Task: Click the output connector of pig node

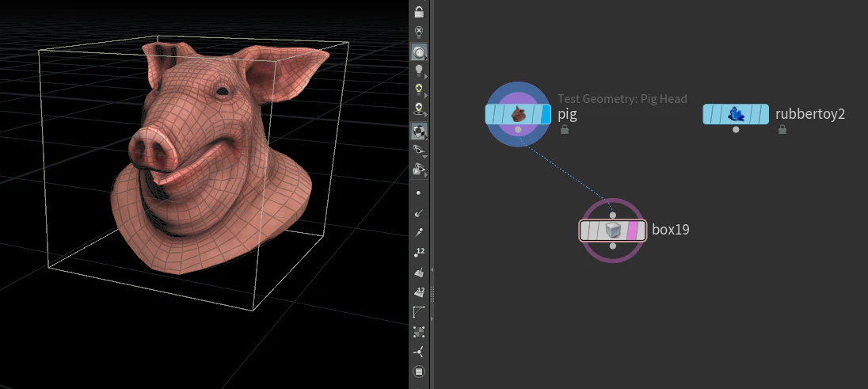Action: [518, 130]
